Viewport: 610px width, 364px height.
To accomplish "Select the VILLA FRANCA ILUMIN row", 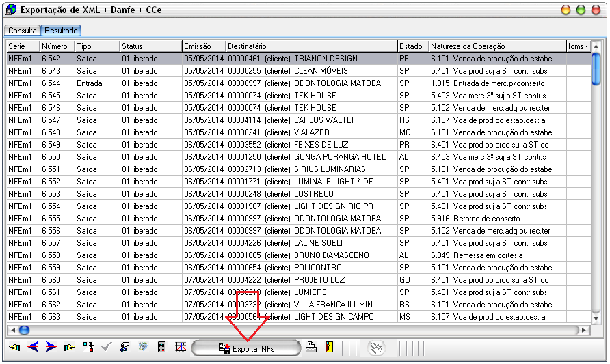I will click(x=299, y=305).
